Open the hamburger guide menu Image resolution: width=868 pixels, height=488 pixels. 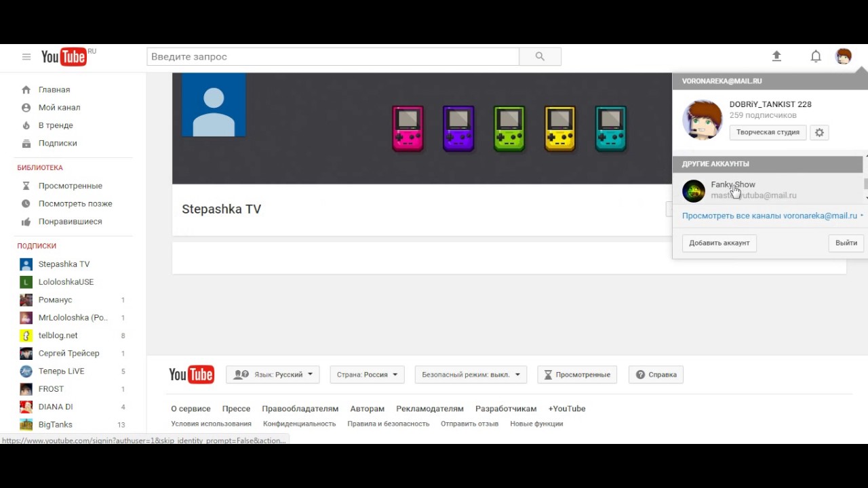point(26,57)
